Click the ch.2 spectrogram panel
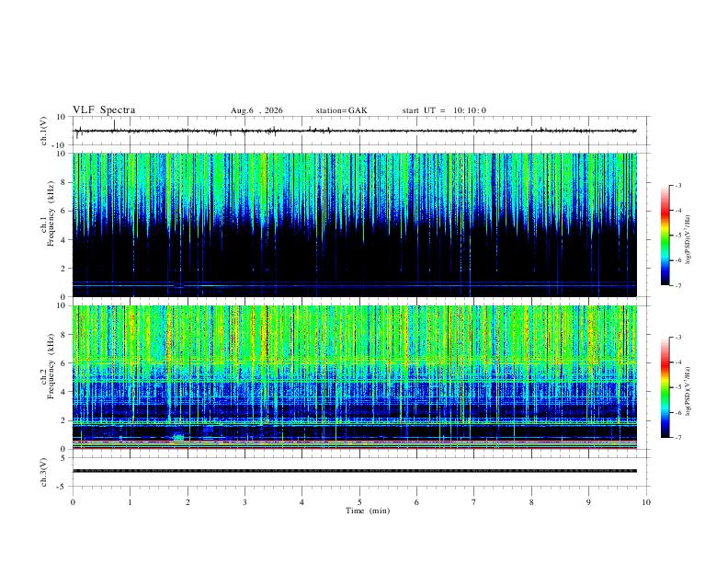Screen dimensions: 728x563 pyautogui.click(x=355, y=377)
